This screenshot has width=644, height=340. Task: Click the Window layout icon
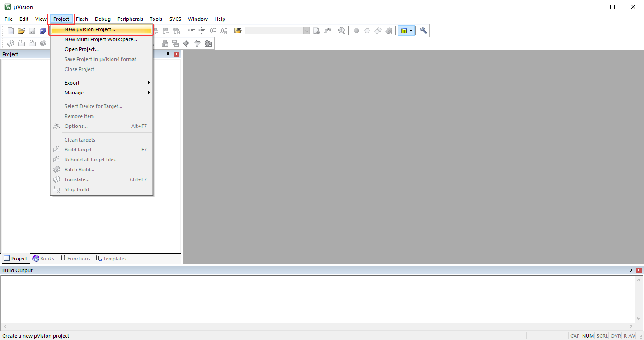[404, 31]
